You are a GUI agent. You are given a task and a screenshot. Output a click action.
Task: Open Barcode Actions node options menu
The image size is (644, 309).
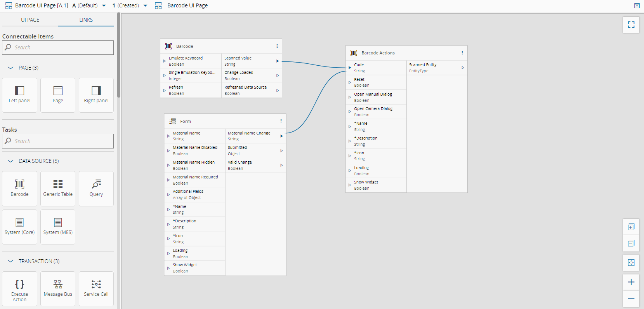462,53
